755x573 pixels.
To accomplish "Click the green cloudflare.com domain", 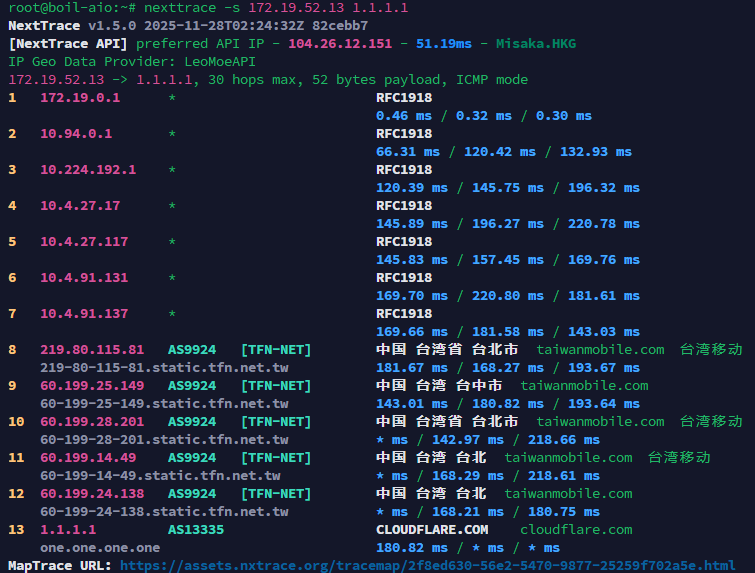I will tap(576, 530).
